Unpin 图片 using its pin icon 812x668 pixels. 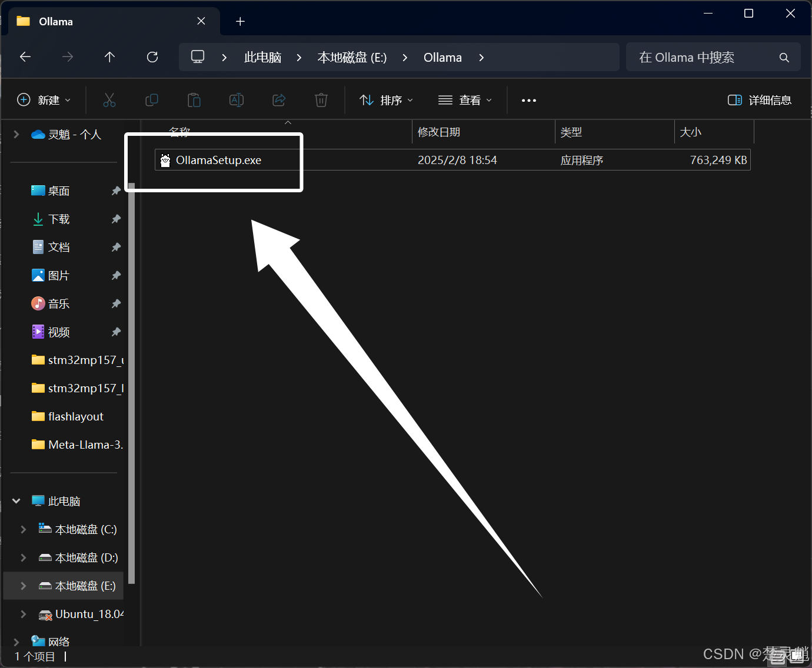[x=116, y=276]
